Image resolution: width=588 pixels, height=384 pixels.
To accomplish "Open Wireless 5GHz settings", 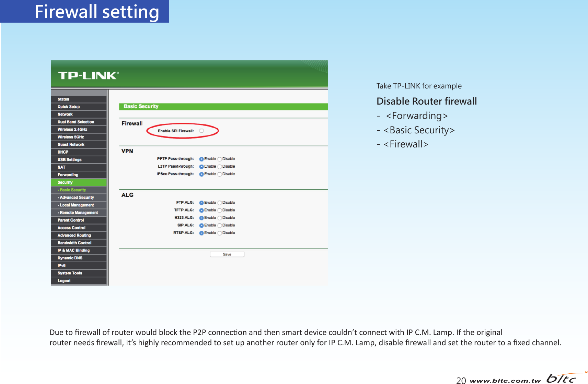I will 79,137.
